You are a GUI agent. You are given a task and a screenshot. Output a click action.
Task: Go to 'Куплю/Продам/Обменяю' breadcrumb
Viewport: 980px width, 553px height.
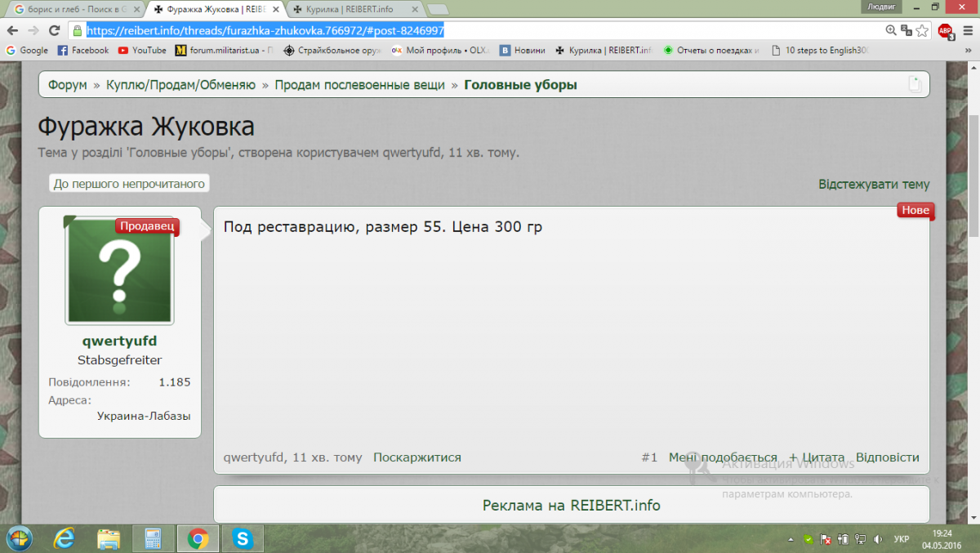180,85
